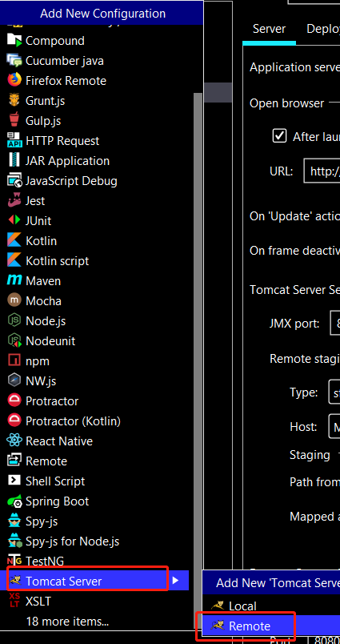Choose the Gulp.js cup icon
The image size is (340, 644).
pos(14,121)
